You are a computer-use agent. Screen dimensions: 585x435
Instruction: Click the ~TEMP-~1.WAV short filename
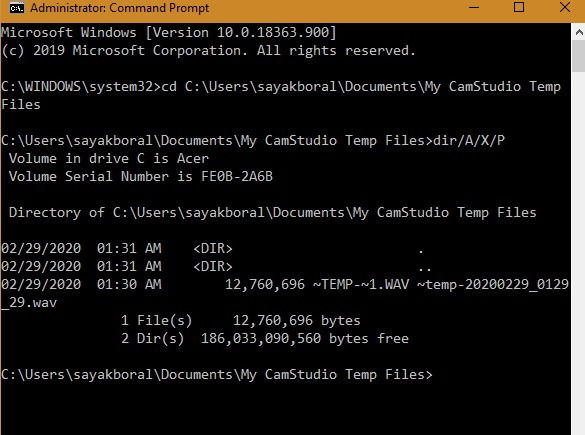coord(361,284)
